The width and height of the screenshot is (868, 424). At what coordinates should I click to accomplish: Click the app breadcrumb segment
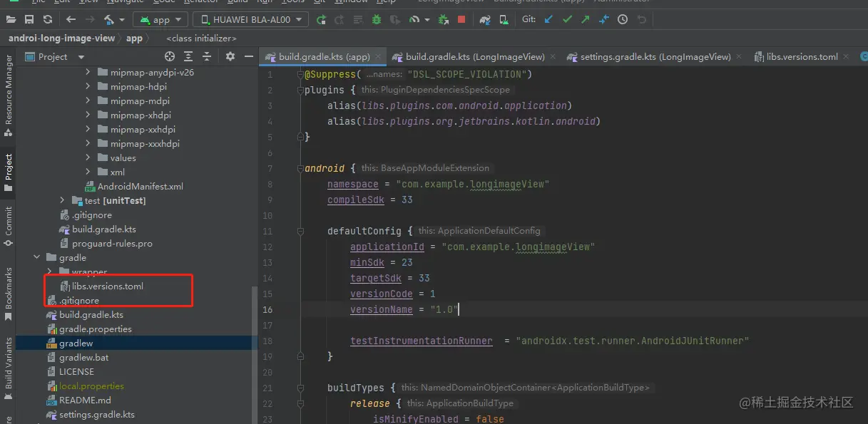(x=134, y=38)
